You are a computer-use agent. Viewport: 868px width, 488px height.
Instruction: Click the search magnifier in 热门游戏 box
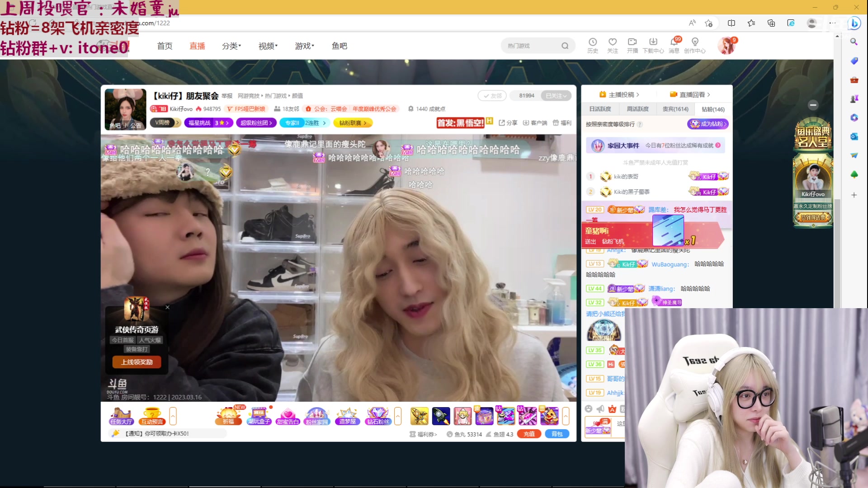pos(565,46)
